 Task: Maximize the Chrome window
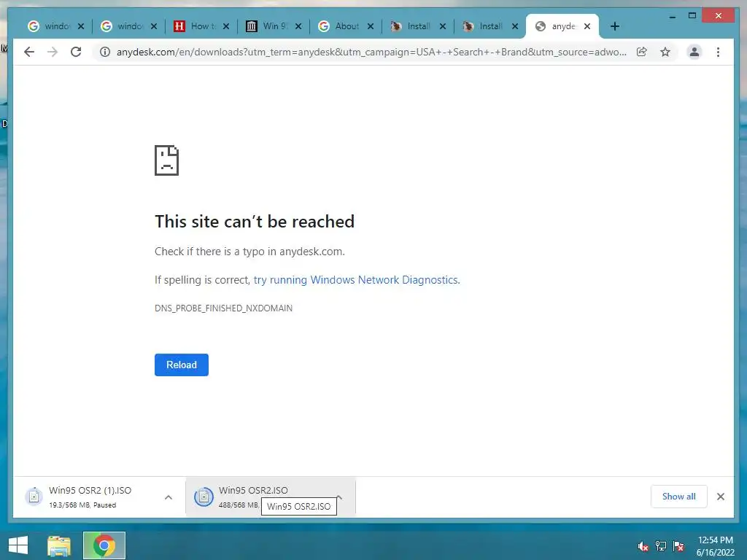pos(692,16)
